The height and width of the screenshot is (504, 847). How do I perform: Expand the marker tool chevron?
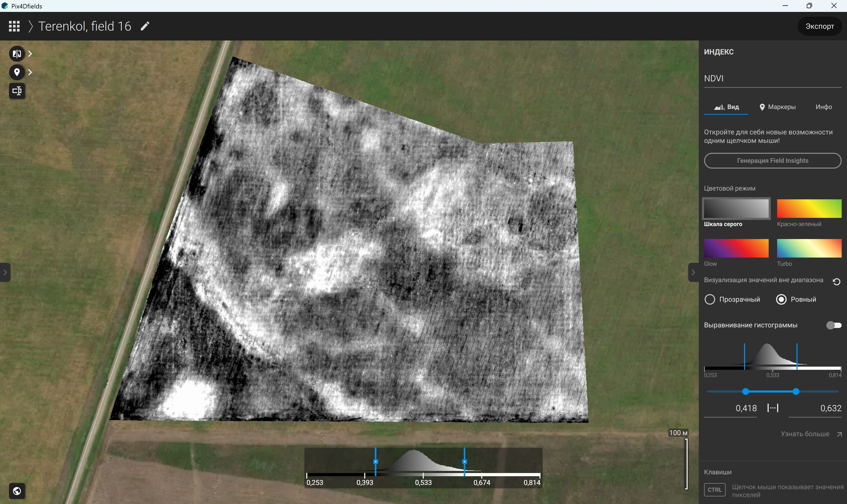pyautogui.click(x=30, y=72)
